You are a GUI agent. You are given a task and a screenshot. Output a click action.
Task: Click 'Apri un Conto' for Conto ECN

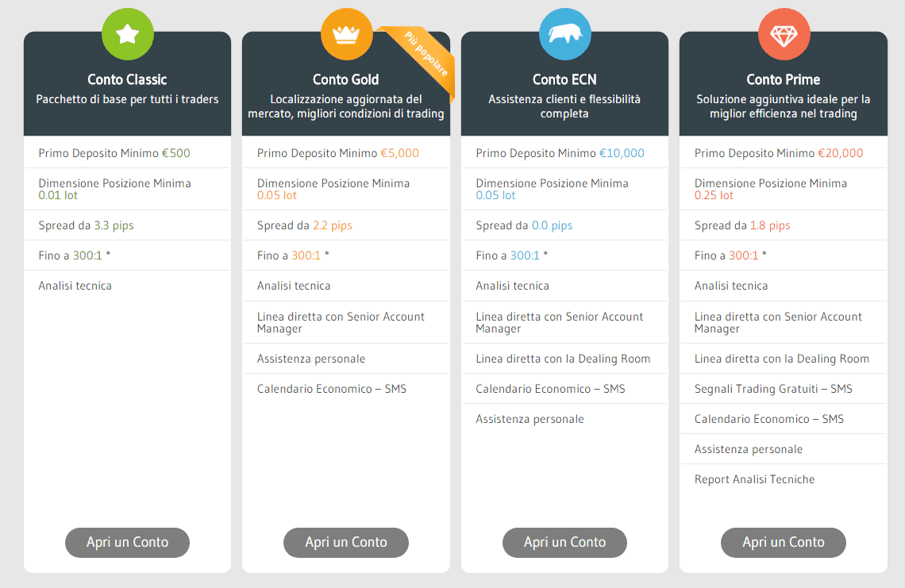coord(565,543)
